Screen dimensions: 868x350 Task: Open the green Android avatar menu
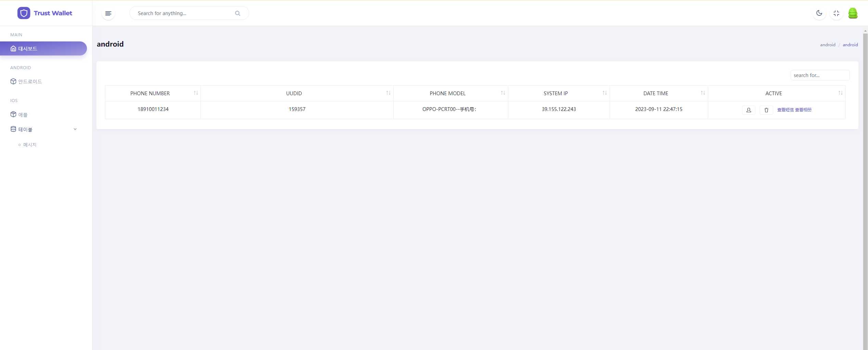pyautogui.click(x=853, y=13)
